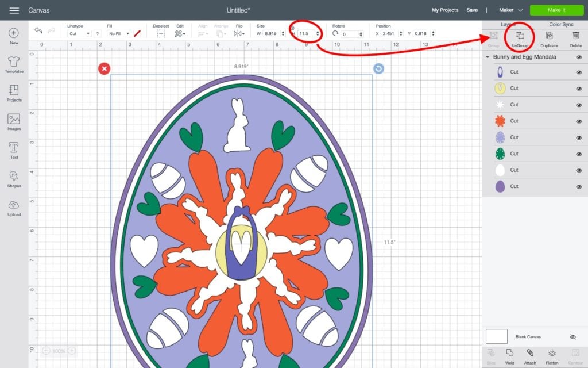Image resolution: width=588 pixels, height=368 pixels.
Task: Click the Width size input field
Action: tap(272, 34)
